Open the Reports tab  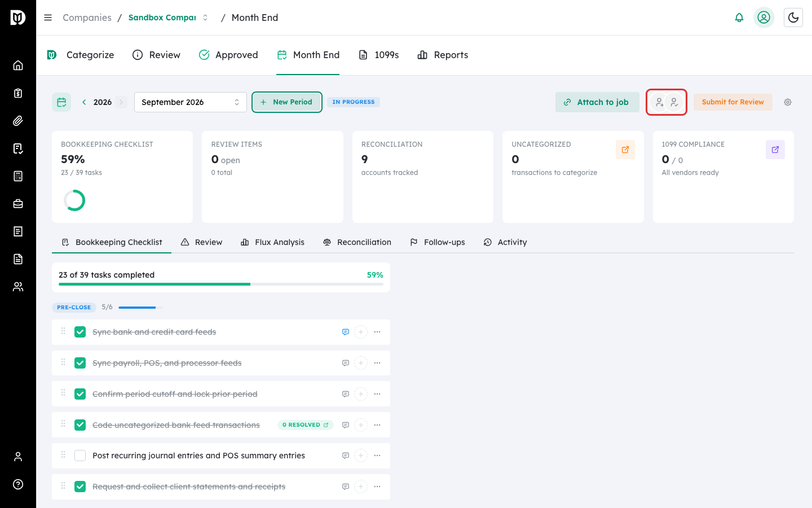click(x=443, y=55)
